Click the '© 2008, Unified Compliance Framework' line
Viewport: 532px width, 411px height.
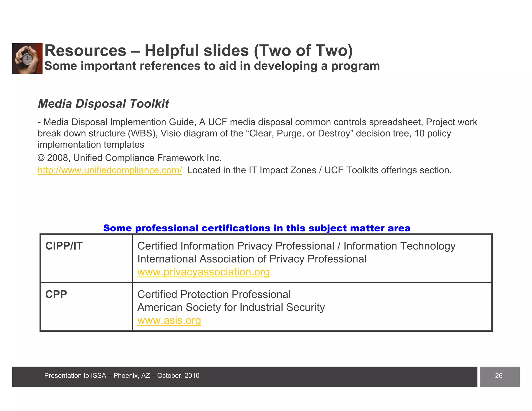tap(129, 158)
